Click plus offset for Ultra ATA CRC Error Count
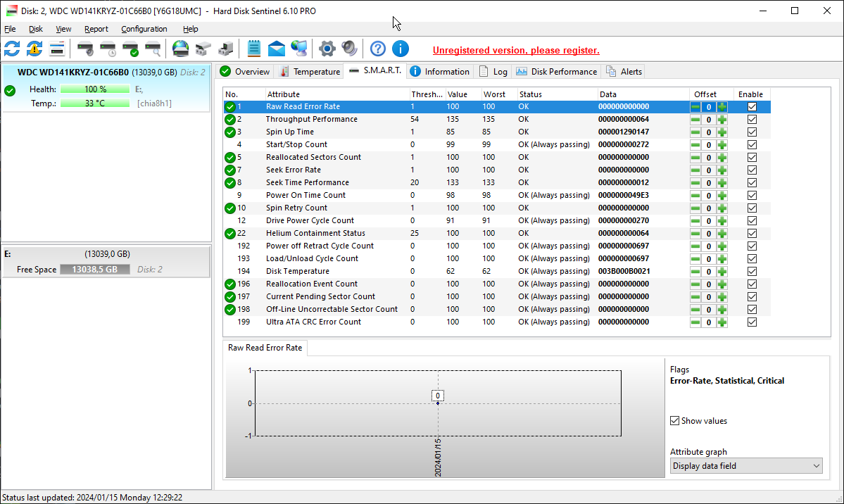Screen dimensions: 844x504 point(722,322)
